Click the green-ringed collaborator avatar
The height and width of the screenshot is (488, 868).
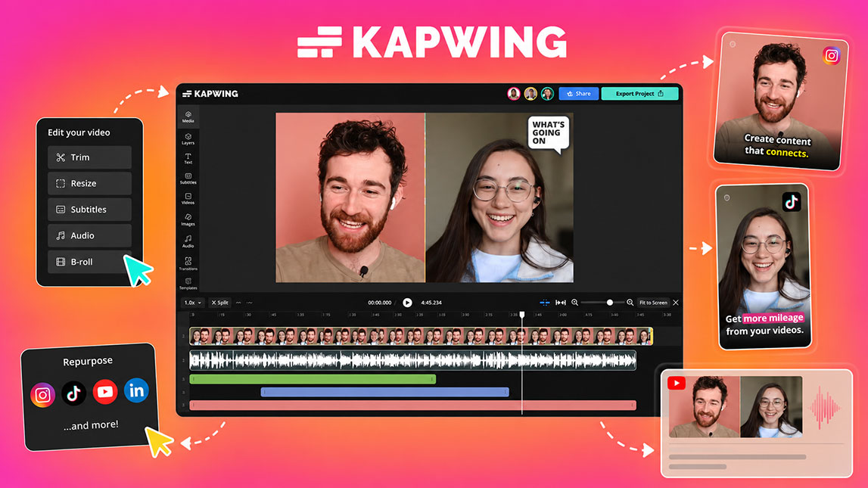(x=547, y=94)
